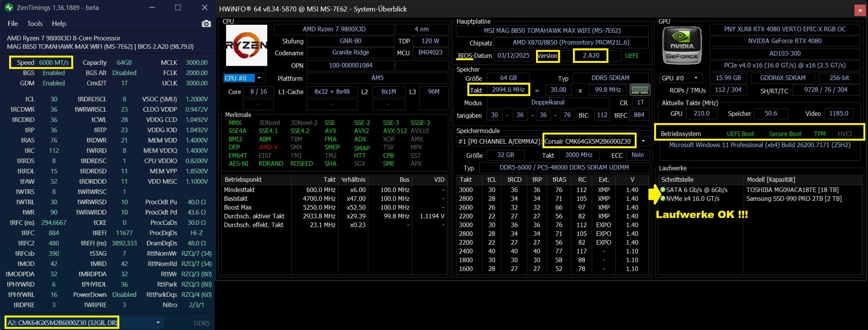
Task: Click the FCLK 2000.00 value
Action: (x=196, y=73)
